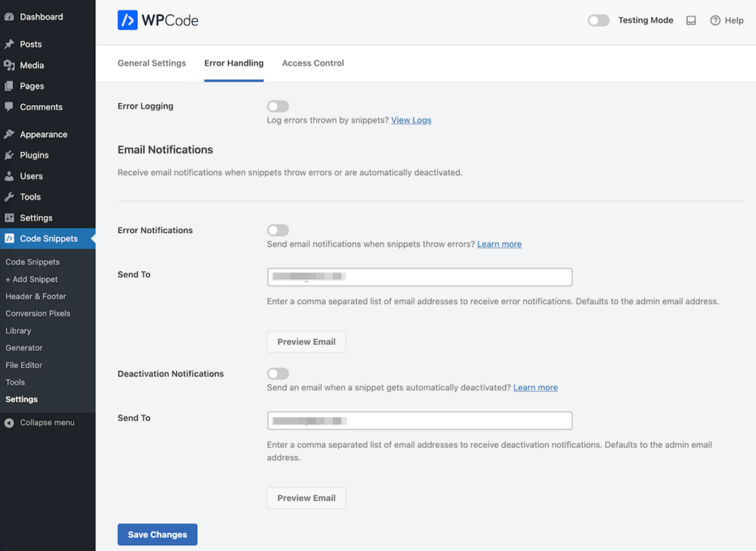Open the Comments bubble icon
The image size is (756, 551).
coord(10,107)
